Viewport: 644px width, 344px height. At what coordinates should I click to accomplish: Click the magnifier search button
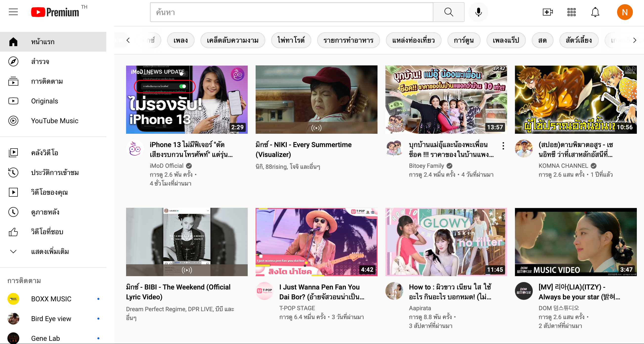click(448, 12)
